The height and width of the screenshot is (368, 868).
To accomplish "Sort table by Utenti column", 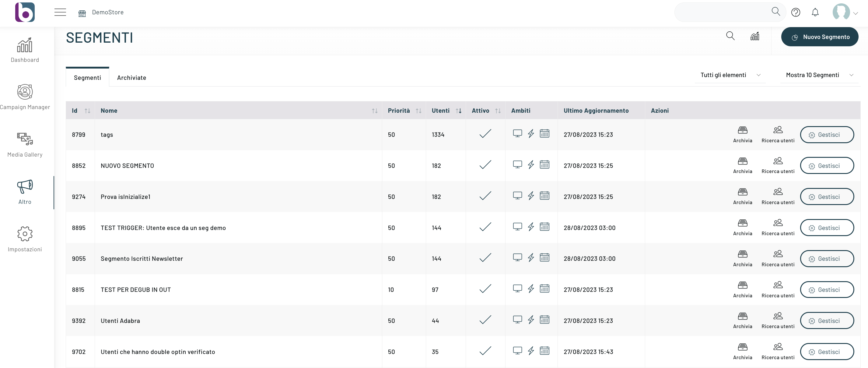I will tap(458, 111).
